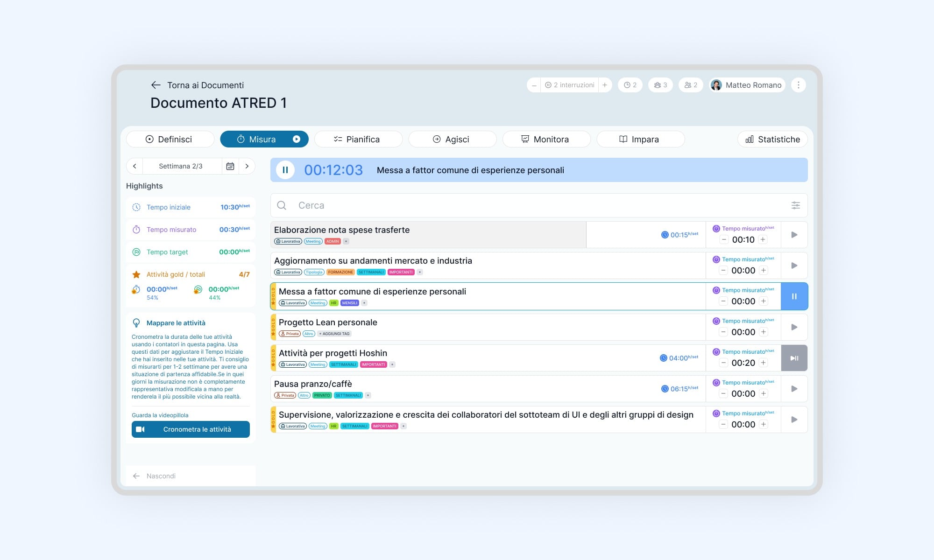
Task: Decrease interruptions with minus button
Action: point(534,85)
